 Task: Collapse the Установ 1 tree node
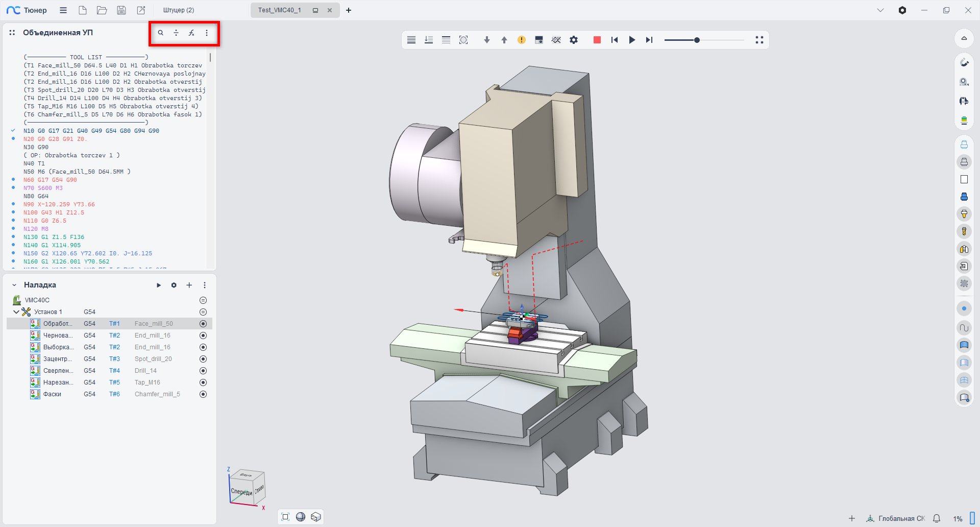point(16,312)
